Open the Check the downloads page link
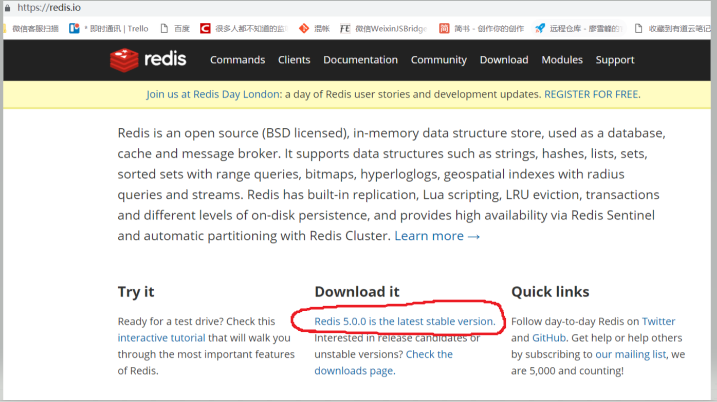717x402 pixels. pyautogui.click(x=383, y=362)
